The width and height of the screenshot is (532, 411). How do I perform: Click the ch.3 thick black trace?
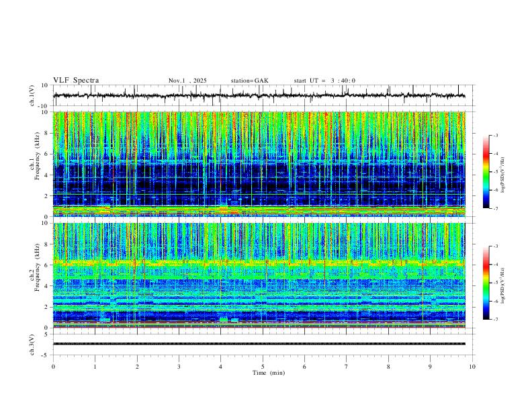point(259,344)
